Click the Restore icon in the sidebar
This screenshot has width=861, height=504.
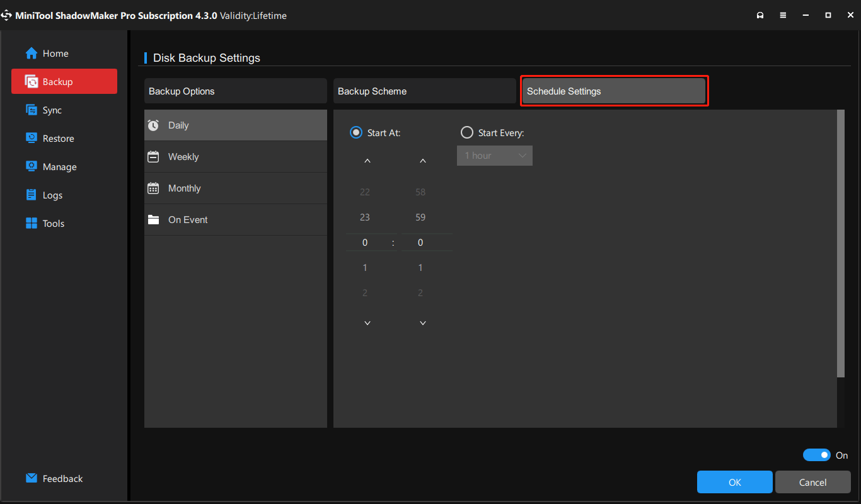tap(32, 139)
